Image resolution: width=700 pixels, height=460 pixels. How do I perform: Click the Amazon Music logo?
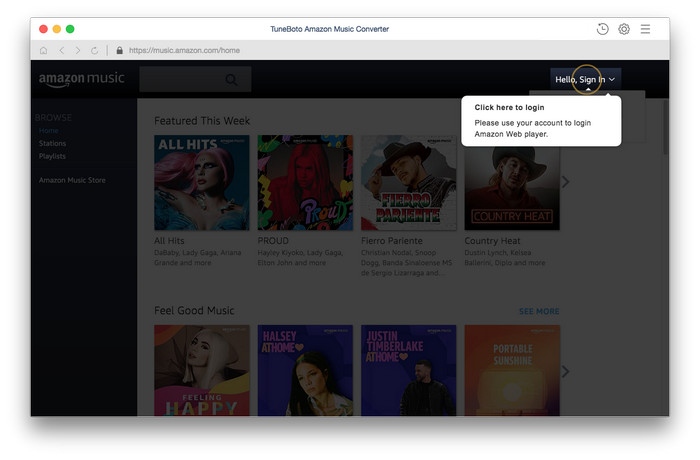click(81, 79)
